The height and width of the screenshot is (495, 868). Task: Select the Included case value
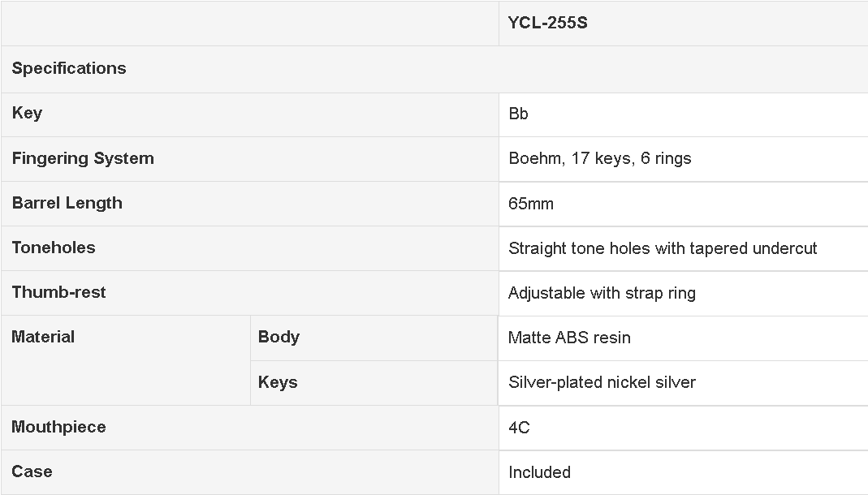540,473
